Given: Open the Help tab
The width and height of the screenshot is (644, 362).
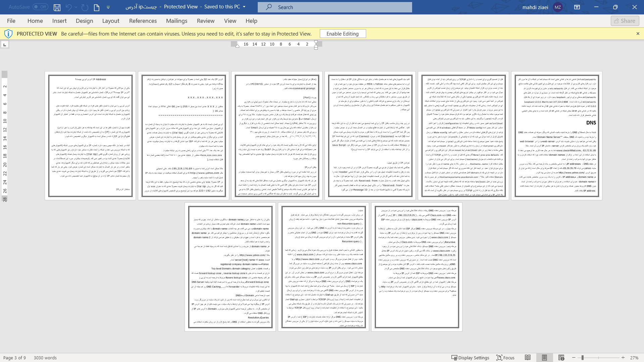Looking at the screenshot, I should pos(251,21).
